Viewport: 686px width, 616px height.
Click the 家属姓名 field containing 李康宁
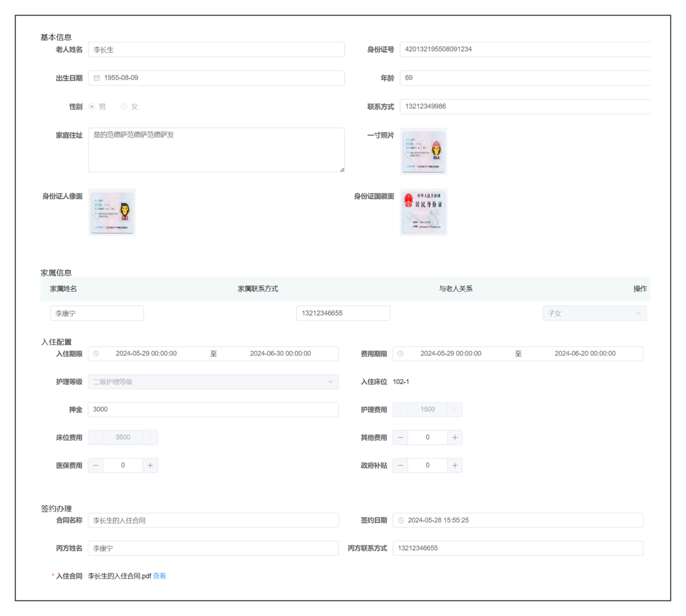click(97, 313)
